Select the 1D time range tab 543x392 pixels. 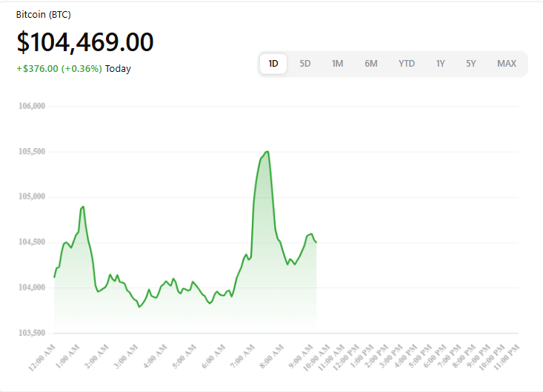pyautogui.click(x=273, y=64)
